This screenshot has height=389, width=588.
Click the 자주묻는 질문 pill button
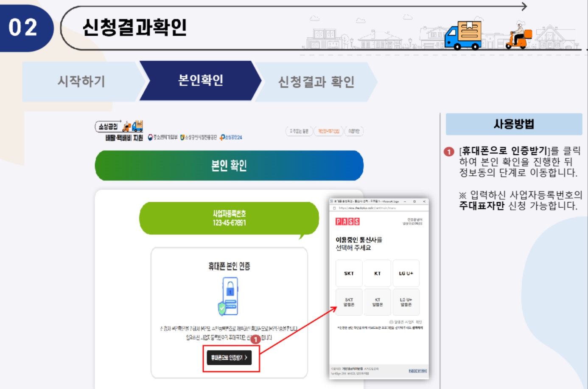299,131
